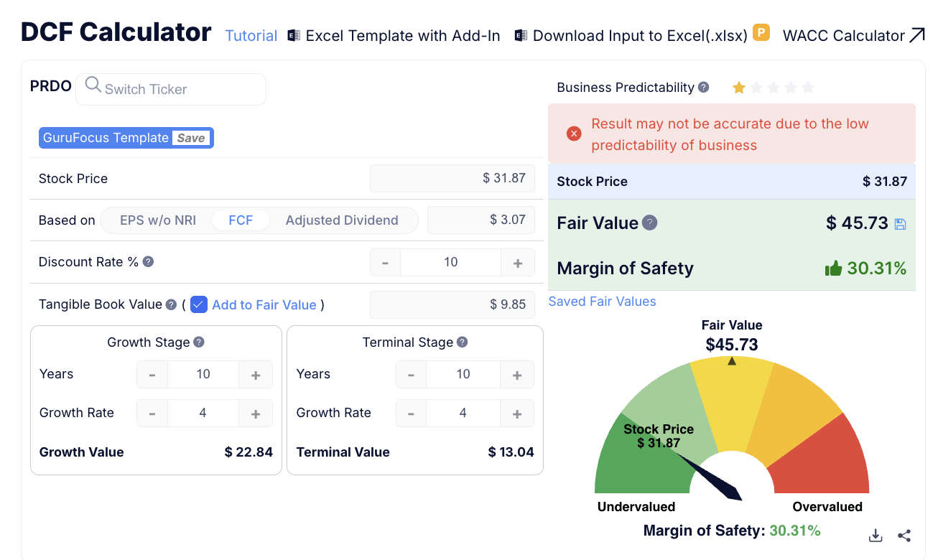Click the Fair Value question mark icon
Screen dimensions: 938x560
(x=650, y=223)
